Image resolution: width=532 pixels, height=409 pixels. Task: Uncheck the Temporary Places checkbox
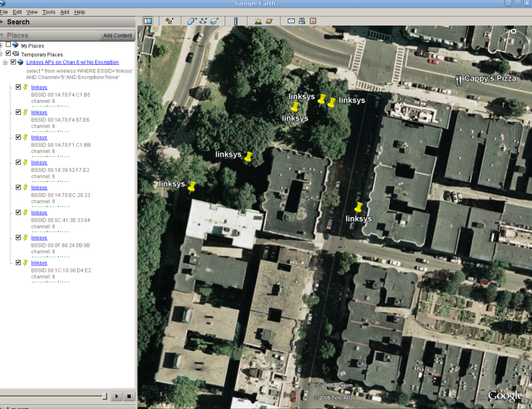[x=8, y=54]
